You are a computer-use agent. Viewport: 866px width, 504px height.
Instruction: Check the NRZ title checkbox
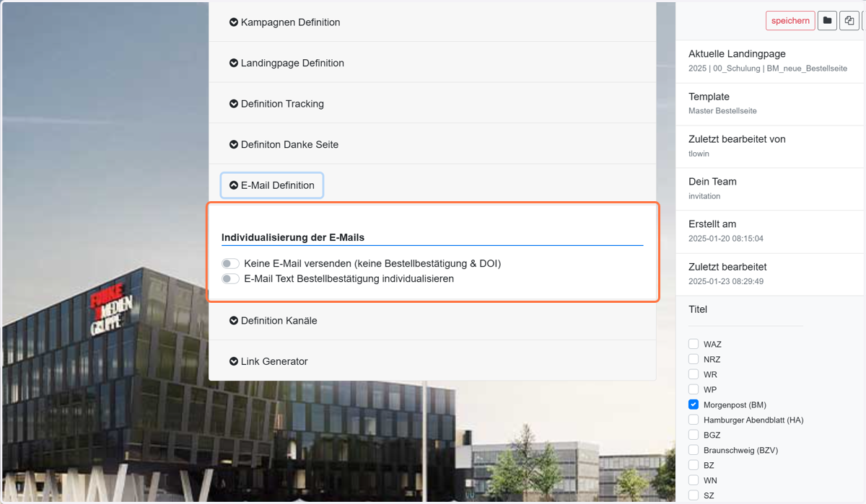(x=694, y=359)
